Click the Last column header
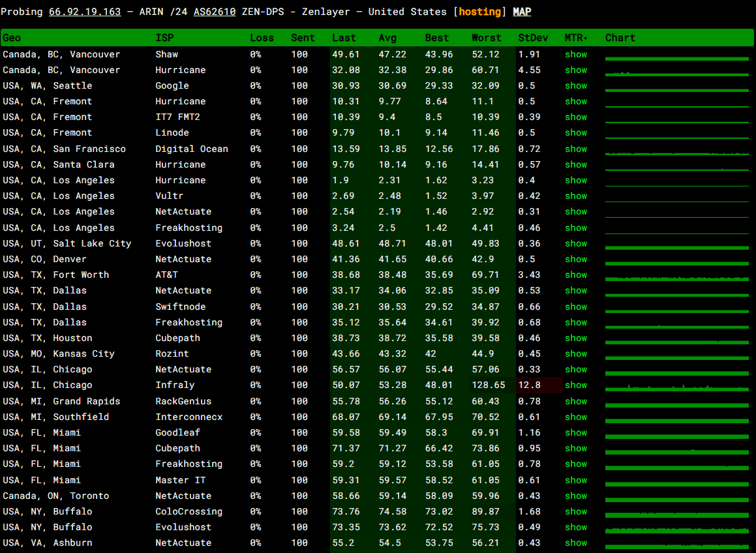This screenshot has width=756, height=553. click(344, 38)
